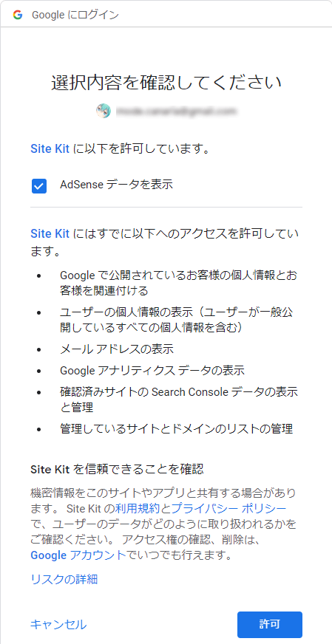Open the プライバシー ポリシー link
This screenshot has height=644, width=332.
[228, 508]
